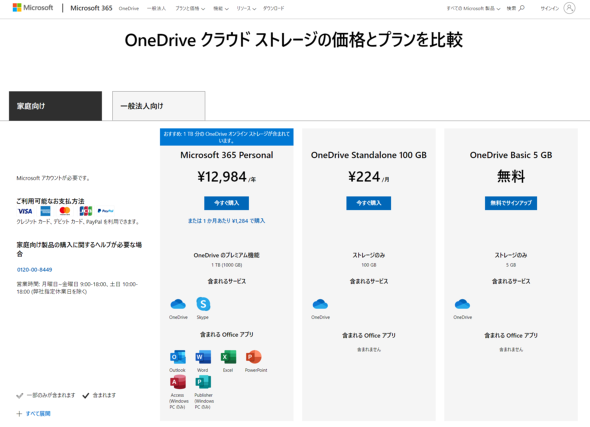Click the blue おすすめ banner on Microsoft 365 Personal
Screen dimensions: 590x427
(227, 137)
